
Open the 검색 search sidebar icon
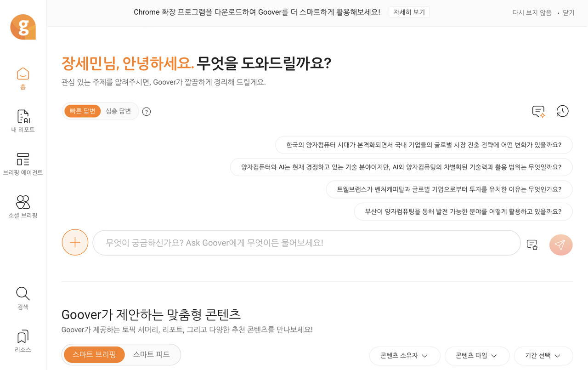(23, 298)
